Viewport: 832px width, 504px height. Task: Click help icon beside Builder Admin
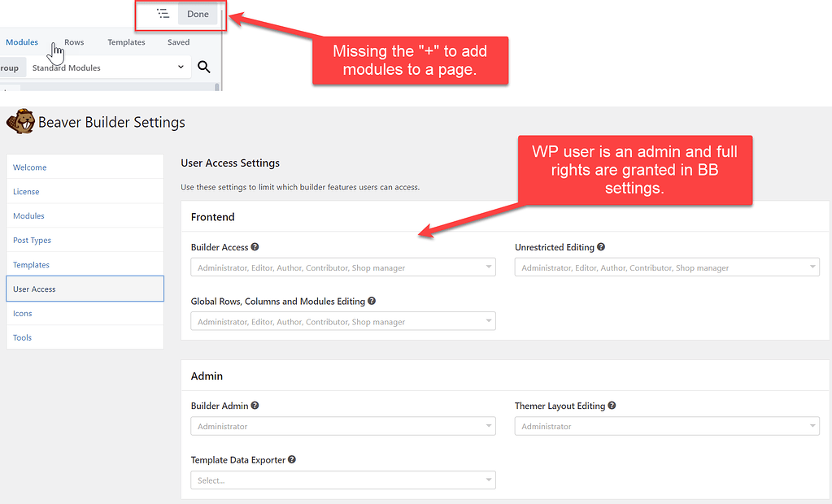[255, 406]
